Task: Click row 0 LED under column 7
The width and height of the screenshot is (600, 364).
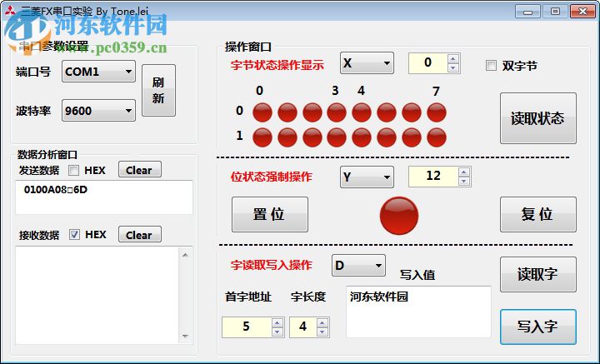Action: tap(437, 112)
